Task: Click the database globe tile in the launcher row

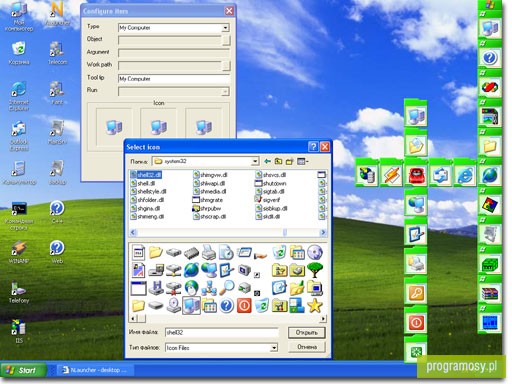Action: [367, 174]
